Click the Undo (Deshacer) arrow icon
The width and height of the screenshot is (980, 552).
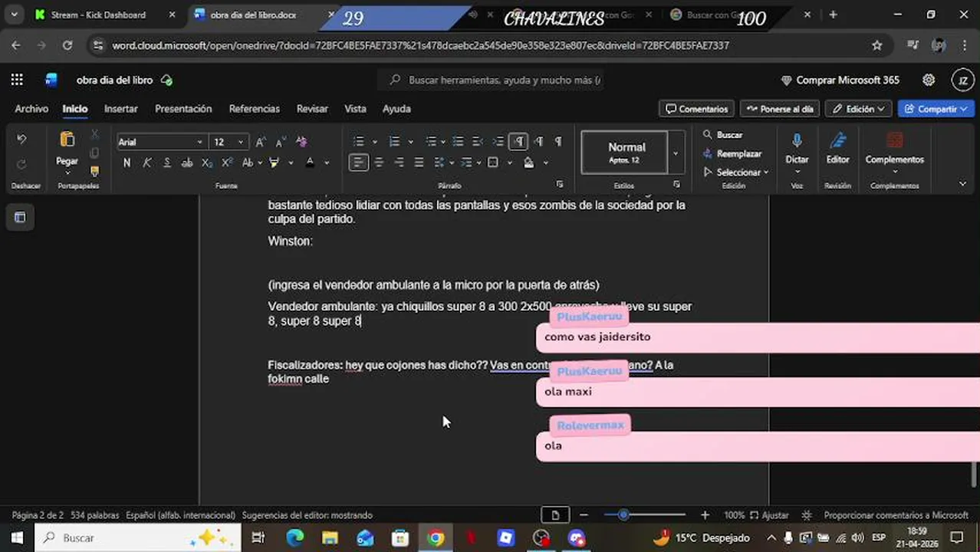(x=21, y=140)
